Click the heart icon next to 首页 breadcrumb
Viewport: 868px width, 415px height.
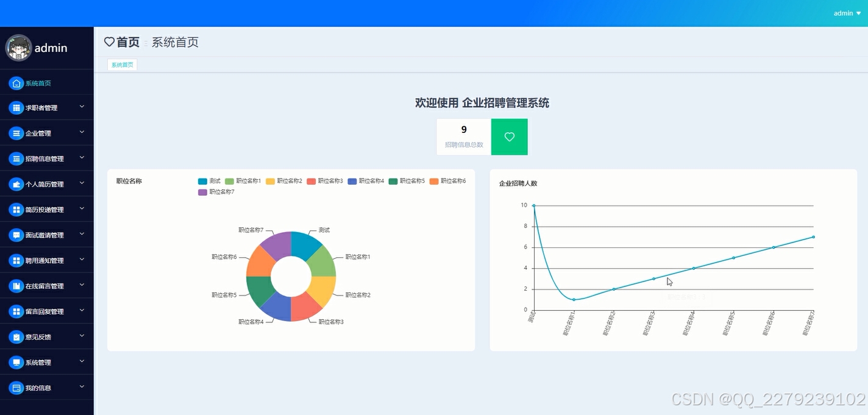109,41
